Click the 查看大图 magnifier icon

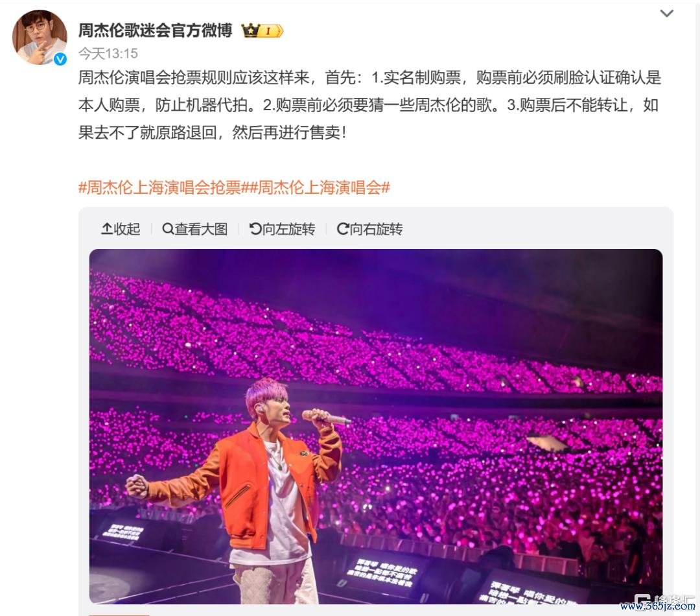[168, 229]
